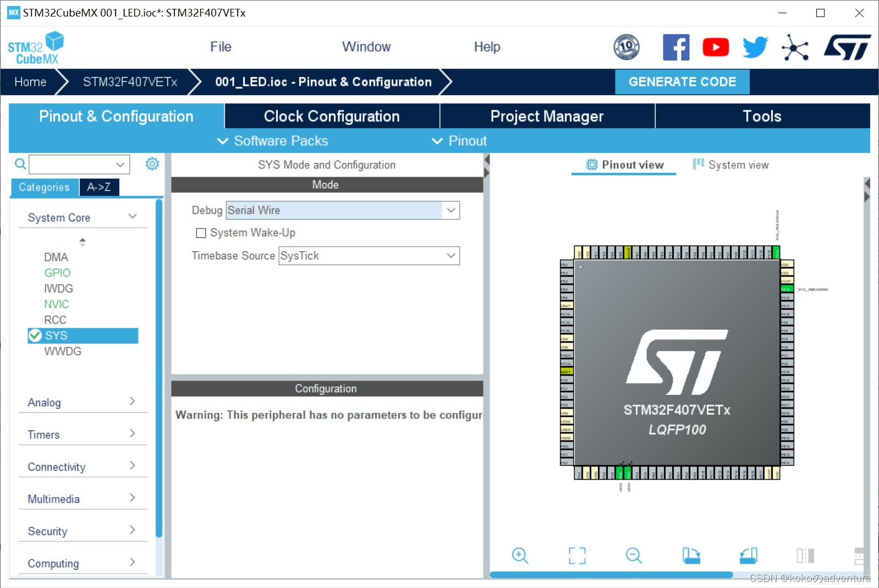Screen dimensions: 879x588
Task: Open the Software Packs dropdown menu
Action: coord(273,141)
